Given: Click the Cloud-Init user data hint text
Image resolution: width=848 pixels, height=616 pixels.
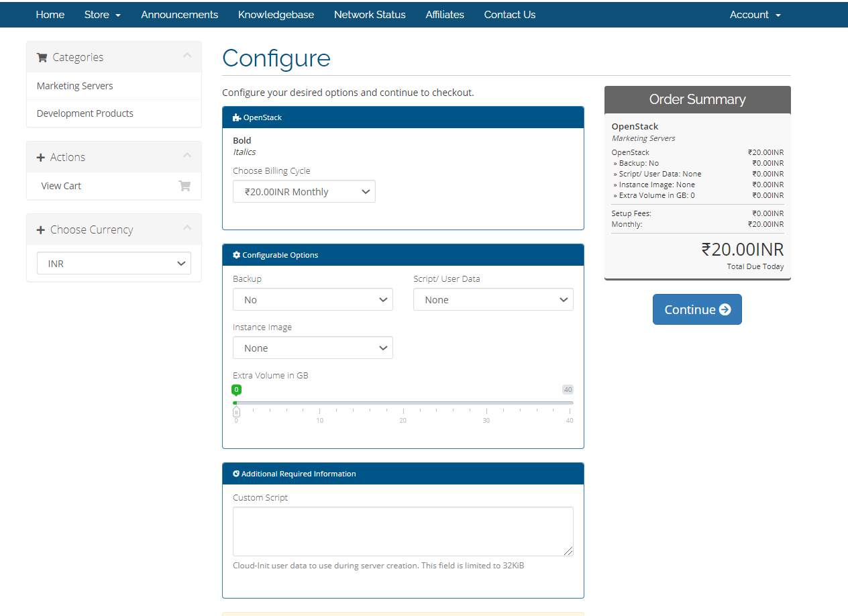Looking at the screenshot, I should click(378, 566).
